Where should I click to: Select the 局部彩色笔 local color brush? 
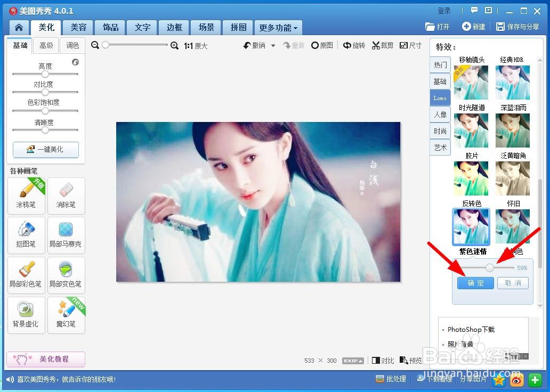pos(26,275)
